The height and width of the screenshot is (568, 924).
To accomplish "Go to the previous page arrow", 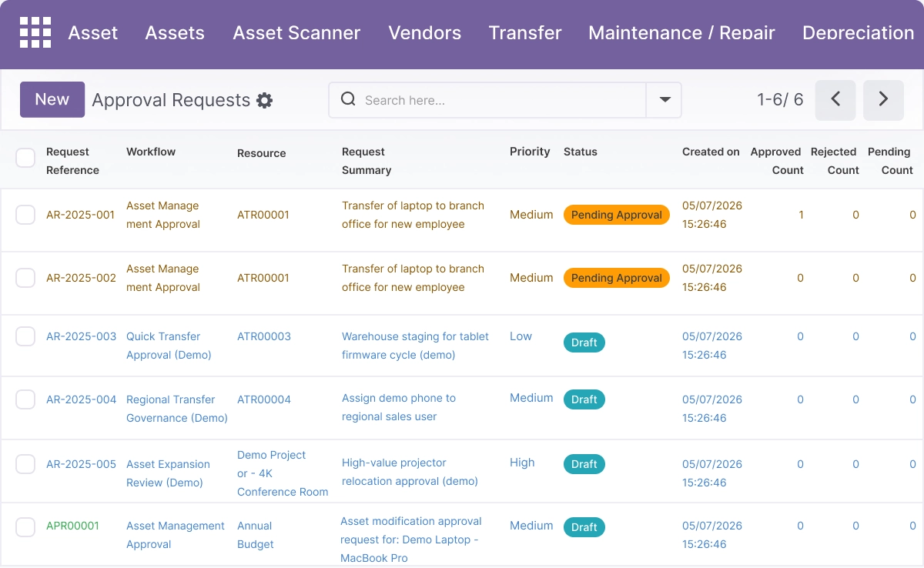I will (x=835, y=100).
